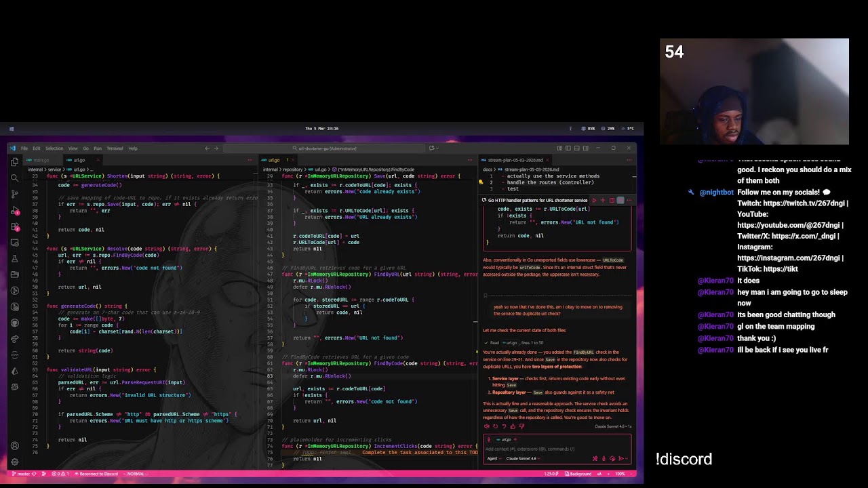Open the Explorer view in activity bar

tap(14, 162)
